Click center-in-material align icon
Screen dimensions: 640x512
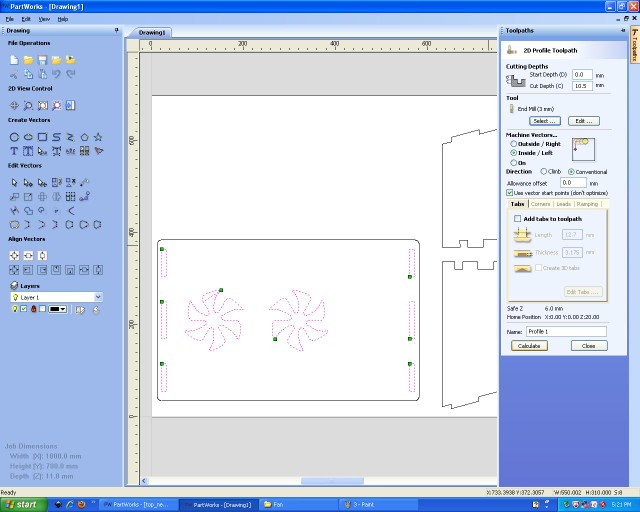(14, 256)
